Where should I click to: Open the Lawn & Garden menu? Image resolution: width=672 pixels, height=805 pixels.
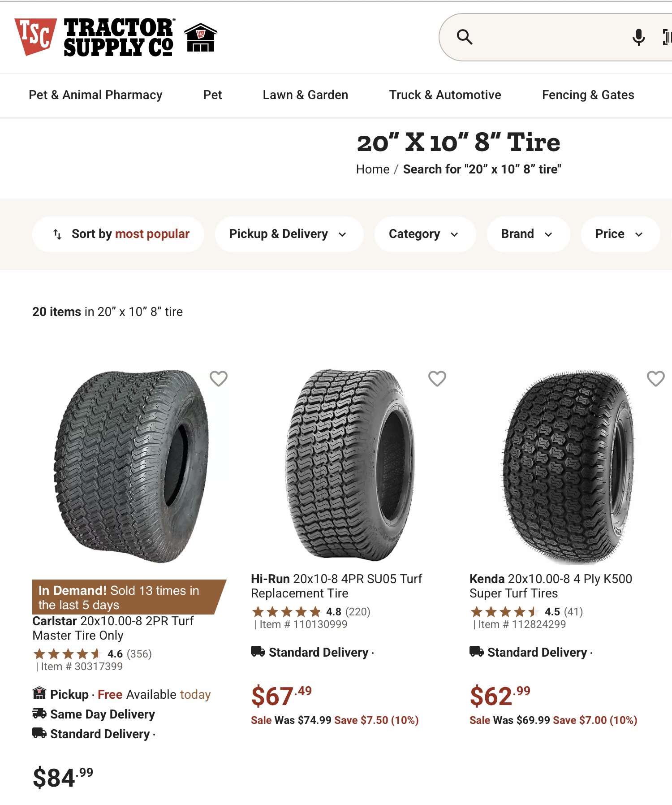click(x=305, y=95)
